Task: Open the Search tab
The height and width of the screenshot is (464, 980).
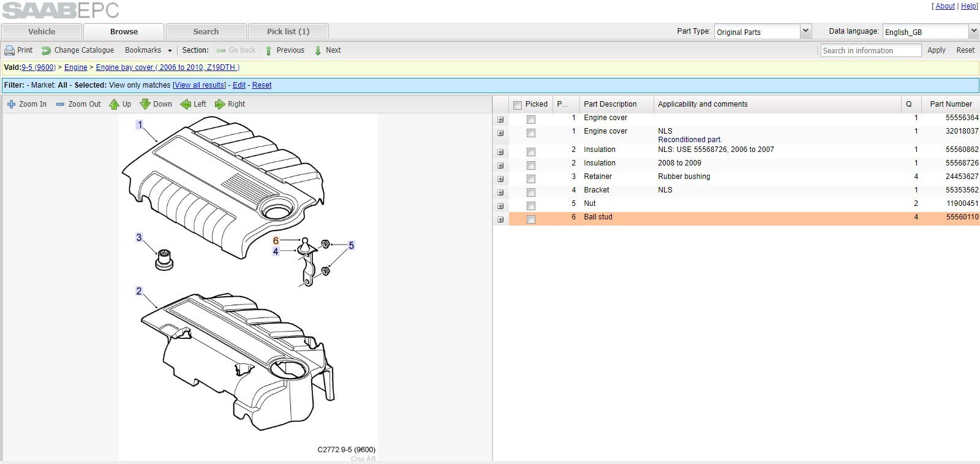Action: 206,31
